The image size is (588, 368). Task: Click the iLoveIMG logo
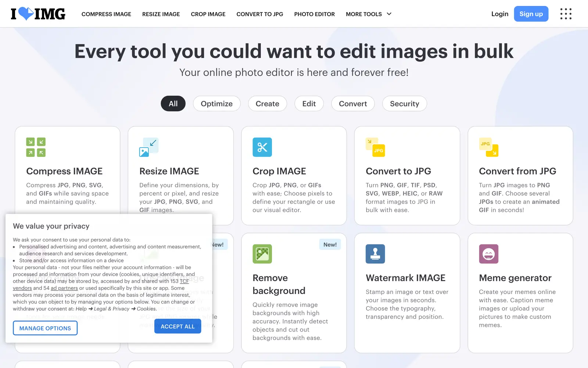point(38,14)
